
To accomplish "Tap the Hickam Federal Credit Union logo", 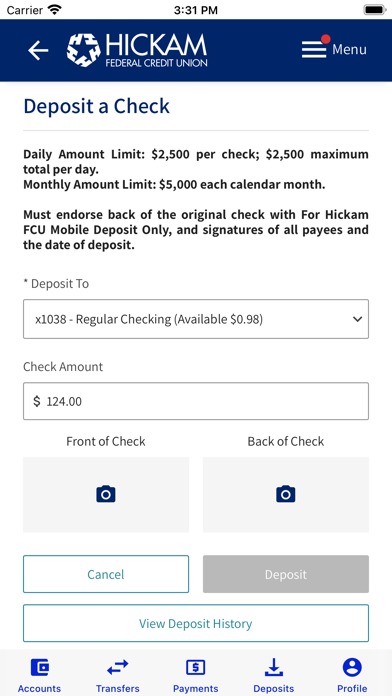I will [137, 50].
